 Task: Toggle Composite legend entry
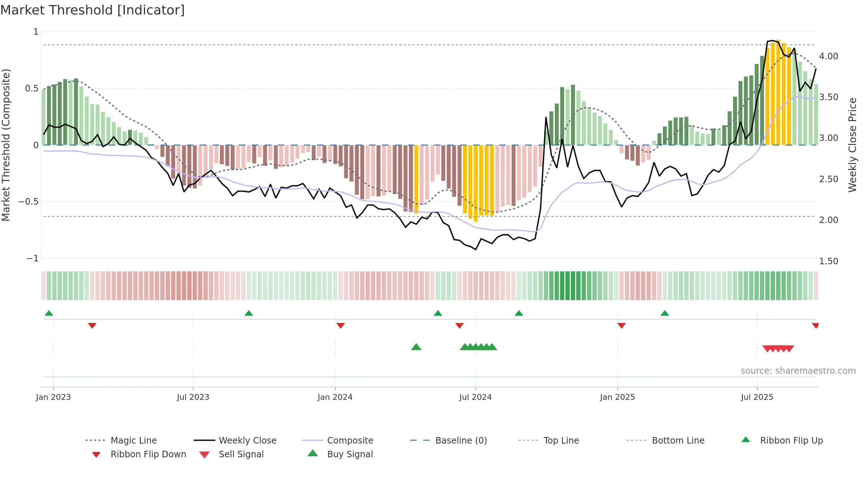(x=337, y=440)
